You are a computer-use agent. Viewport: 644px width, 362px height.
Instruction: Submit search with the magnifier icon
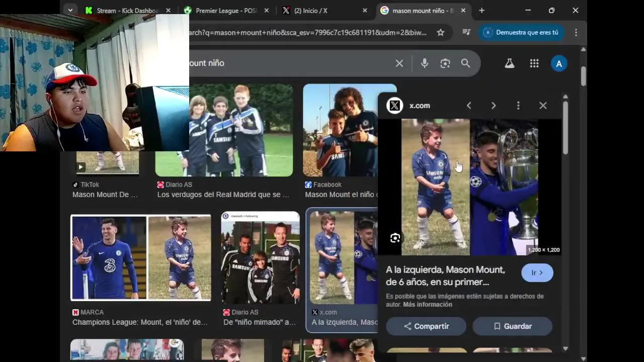point(466,63)
